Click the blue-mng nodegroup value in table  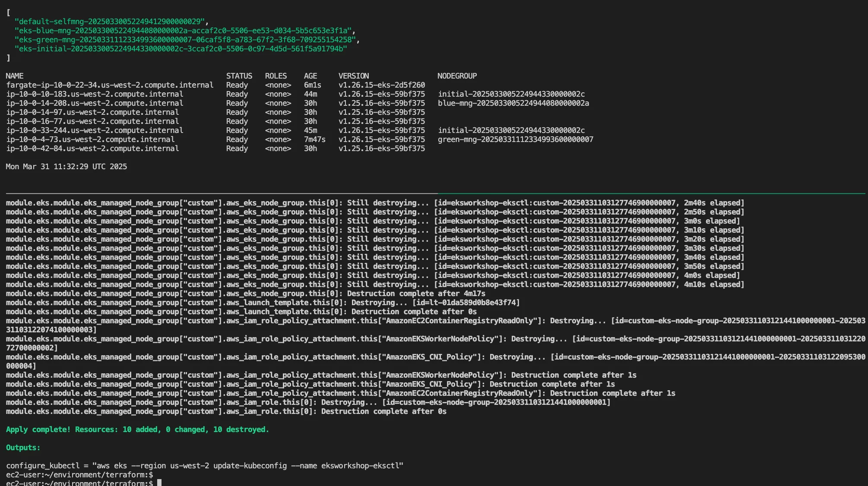[x=513, y=103]
